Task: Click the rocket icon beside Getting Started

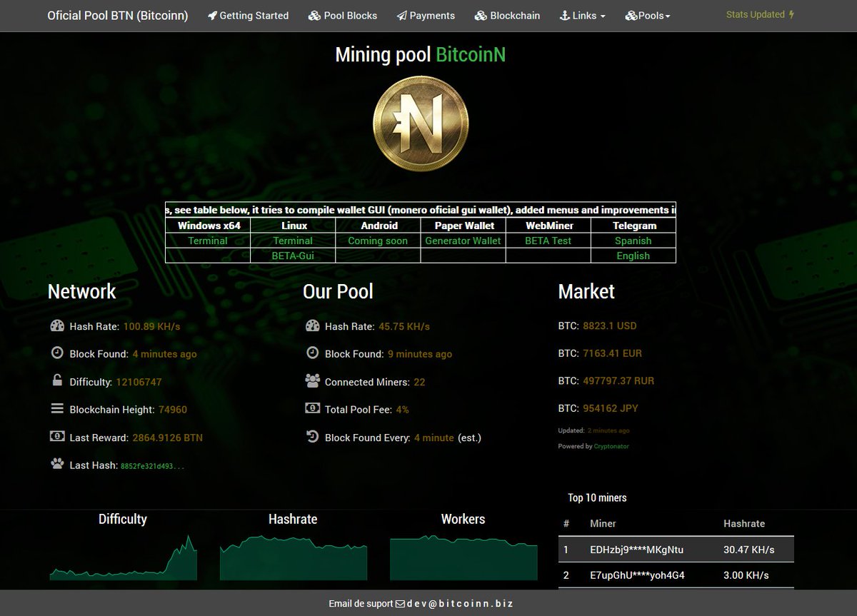Action: click(212, 16)
